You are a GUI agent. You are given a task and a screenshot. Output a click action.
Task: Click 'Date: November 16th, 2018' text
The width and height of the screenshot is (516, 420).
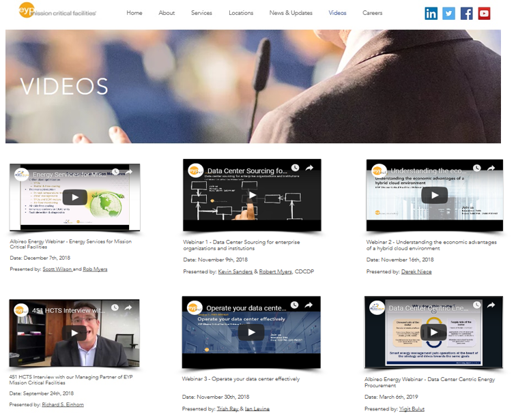point(400,259)
